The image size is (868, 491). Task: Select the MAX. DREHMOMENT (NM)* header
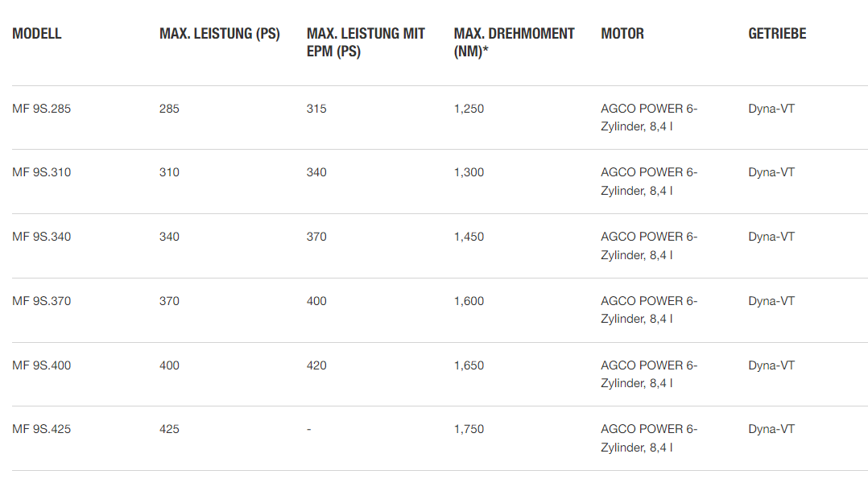(x=514, y=43)
